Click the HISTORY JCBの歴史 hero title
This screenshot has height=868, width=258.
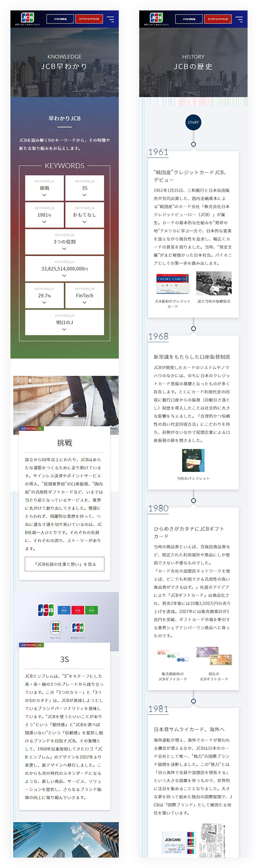(x=193, y=62)
